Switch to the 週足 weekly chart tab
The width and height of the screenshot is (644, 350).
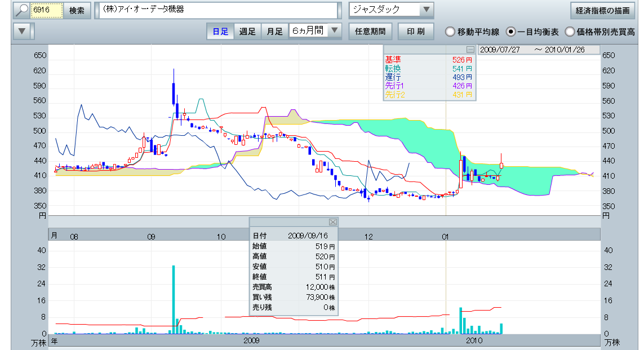(247, 32)
